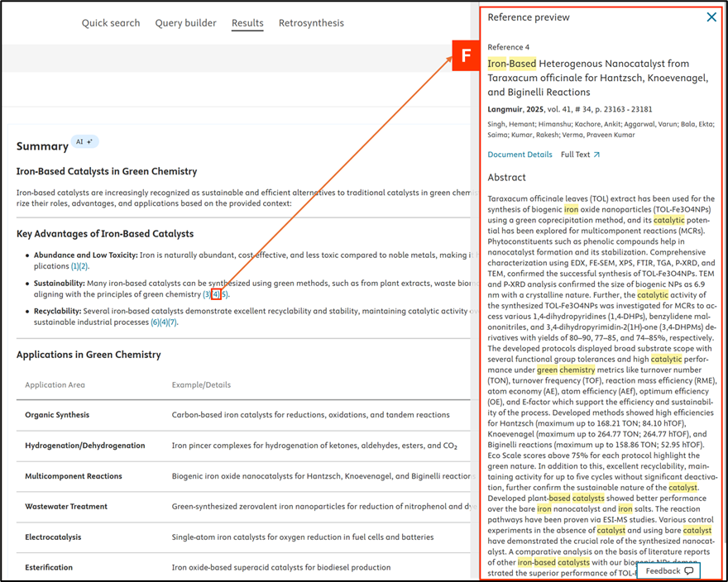This screenshot has width=728, height=582.
Task: Open citation (2) under Abundance and Low Toxicity
Action: pyautogui.click(x=84, y=266)
